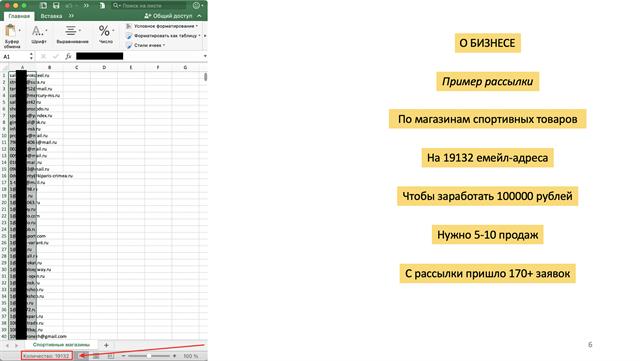Open the Буфер обмена paste icon
This screenshot has width=640, height=361.
click(11, 31)
